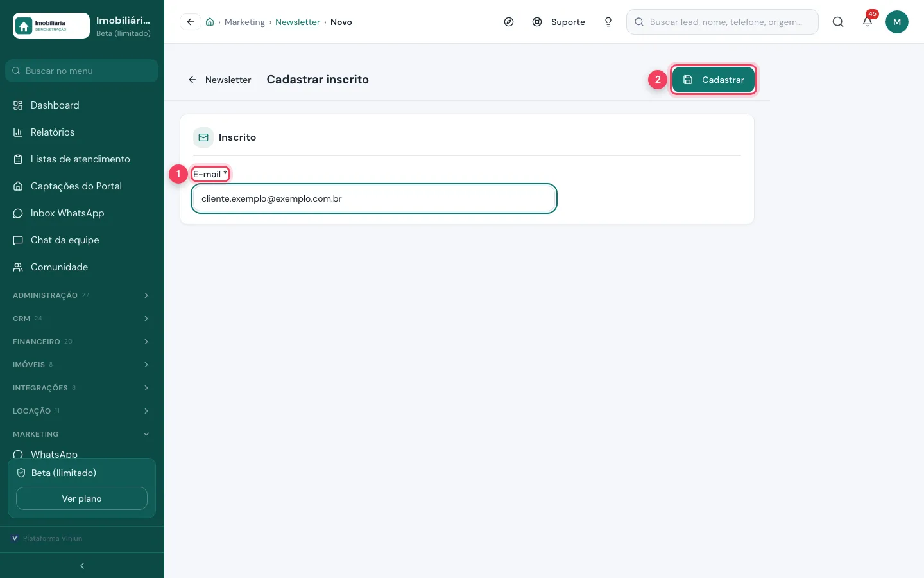924x578 pixels.
Task: Click Plataforma Viniun footer text
Action: pos(53,538)
